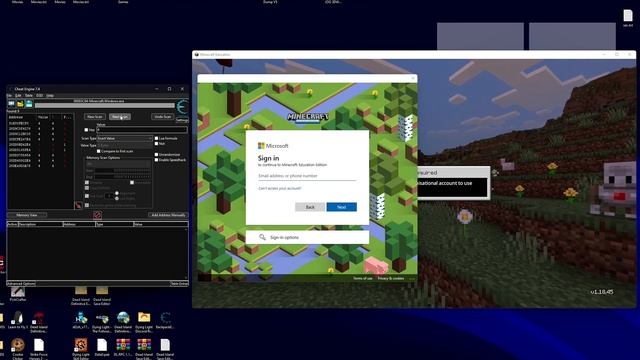Screen dimensions: 640x360
Task: Click the save floppy icon in Cheat Engine
Action: click(29, 104)
